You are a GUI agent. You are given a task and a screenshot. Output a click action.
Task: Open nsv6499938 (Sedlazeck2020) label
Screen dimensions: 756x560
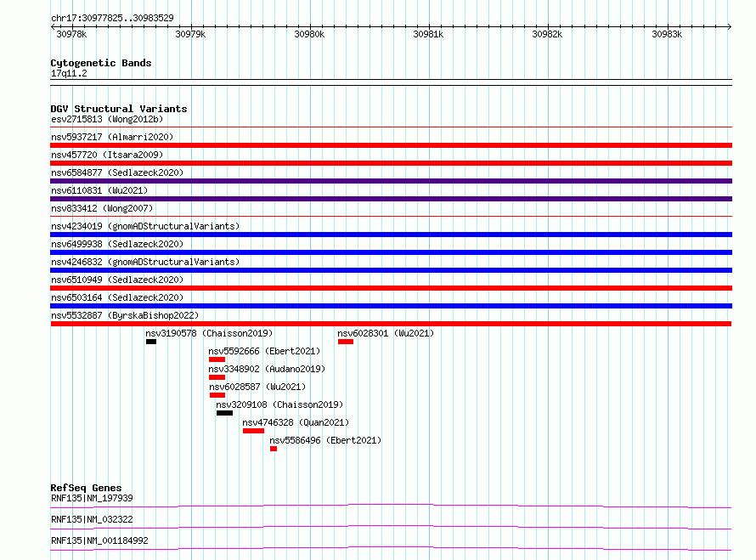tap(117, 244)
